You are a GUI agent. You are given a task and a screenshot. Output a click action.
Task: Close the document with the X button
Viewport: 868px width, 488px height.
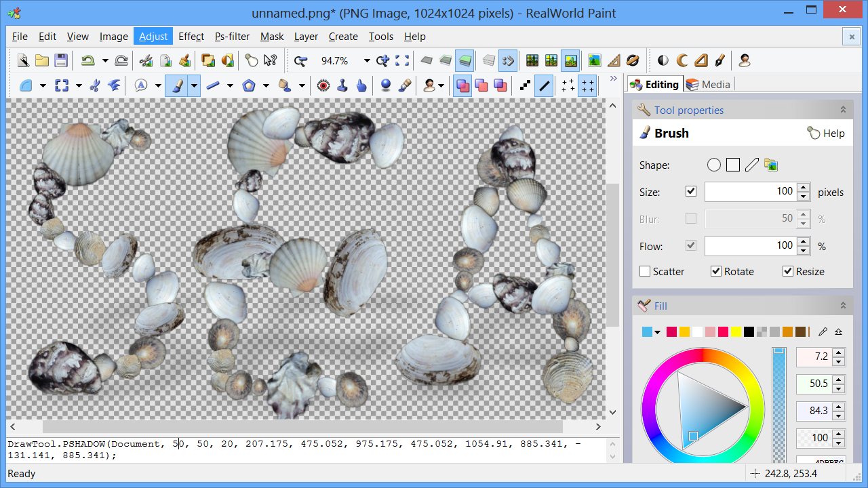click(x=851, y=36)
